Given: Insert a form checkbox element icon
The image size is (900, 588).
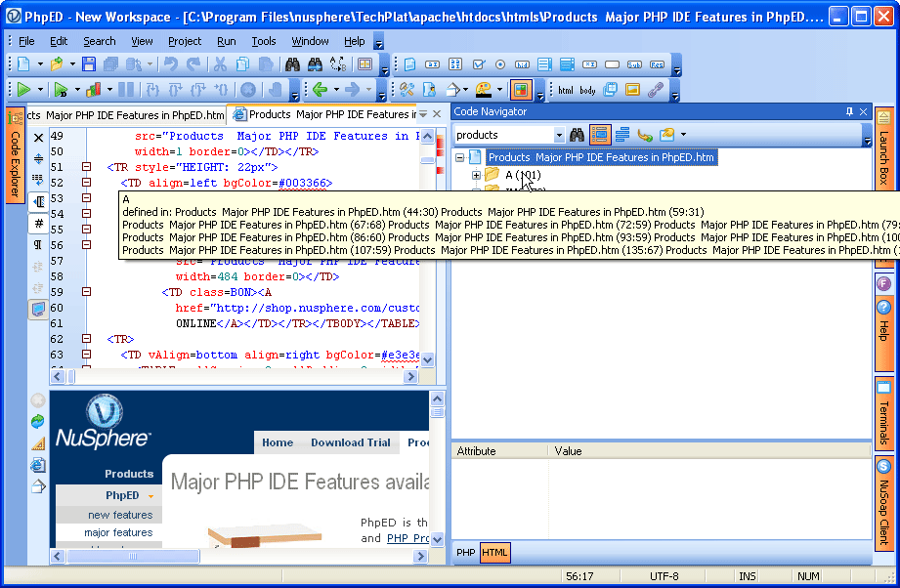Looking at the screenshot, I should 478,64.
